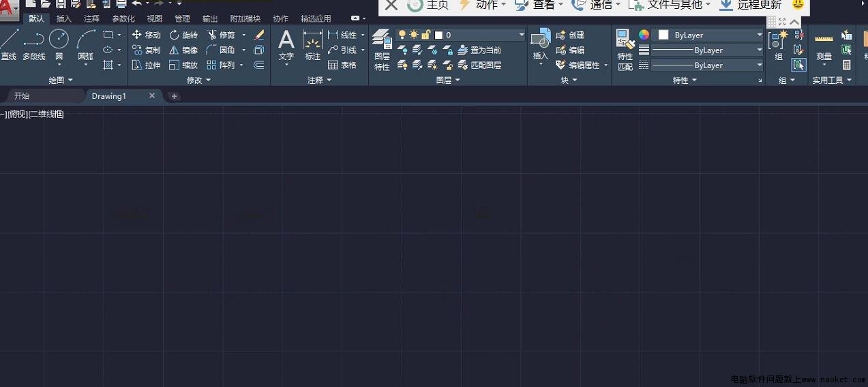Click the 阵列 (Array) tool
Image resolution: width=868 pixels, height=387 pixels.
point(221,65)
